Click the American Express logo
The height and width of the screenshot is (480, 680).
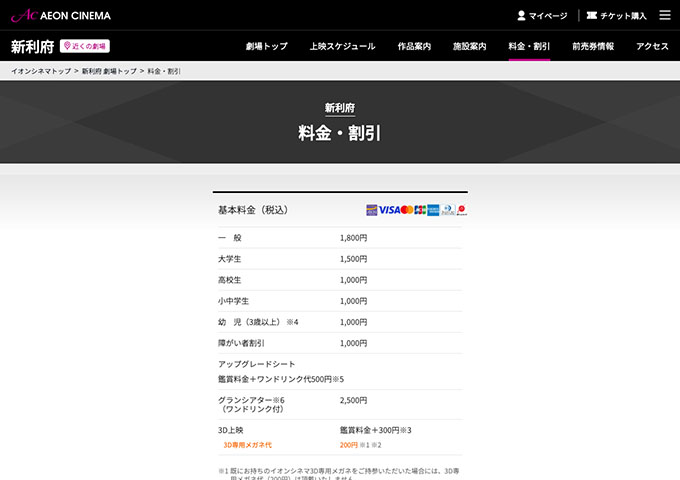pyautogui.click(x=433, y=210)
